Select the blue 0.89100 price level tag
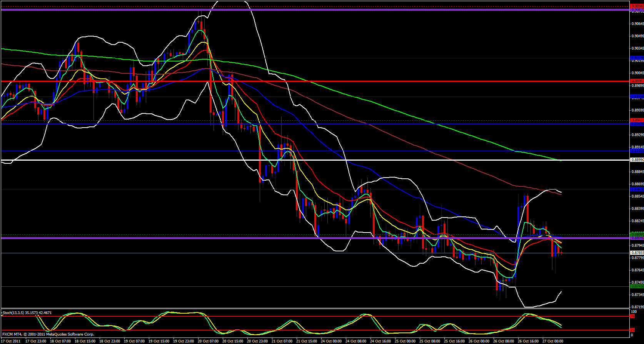This screenshot has width=644, height=344. click(x=637, y=151)
